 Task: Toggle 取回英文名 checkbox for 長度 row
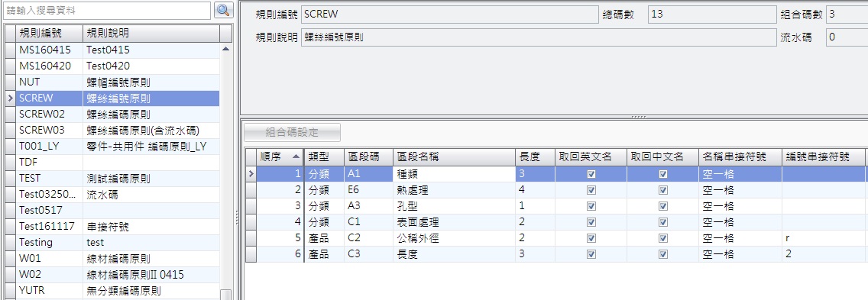[x=591, y=254]
